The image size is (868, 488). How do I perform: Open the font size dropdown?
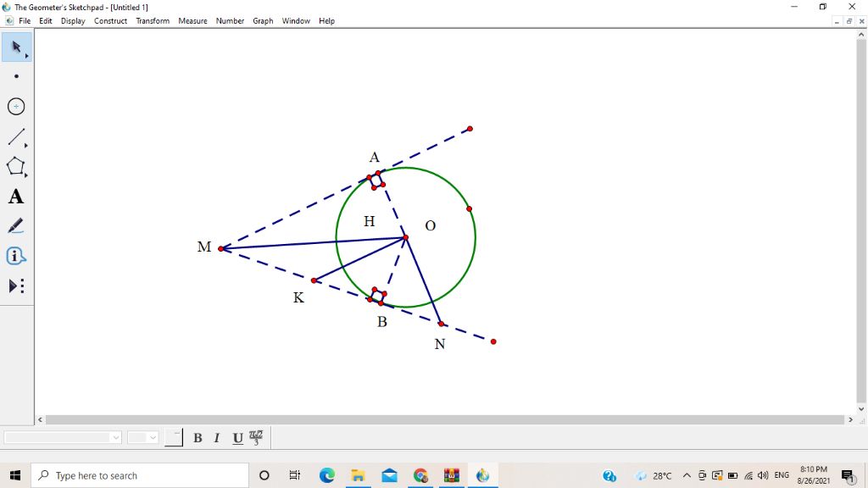142,438
